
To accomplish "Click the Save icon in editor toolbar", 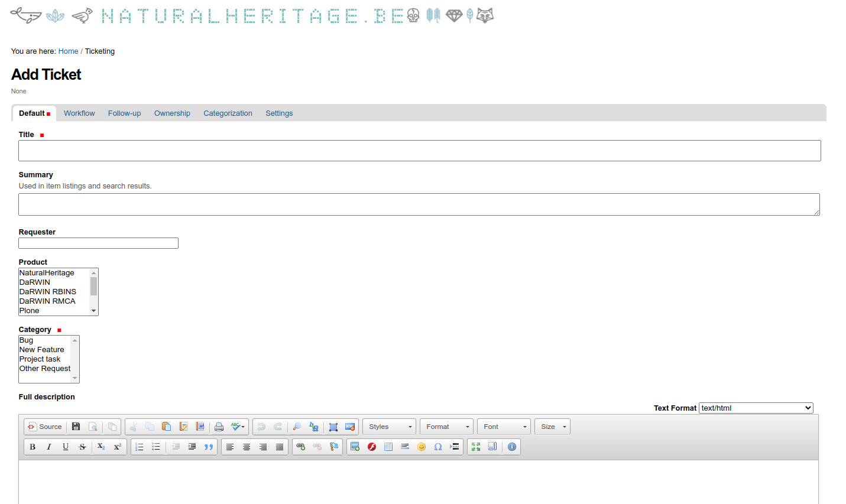I will 76,427.
